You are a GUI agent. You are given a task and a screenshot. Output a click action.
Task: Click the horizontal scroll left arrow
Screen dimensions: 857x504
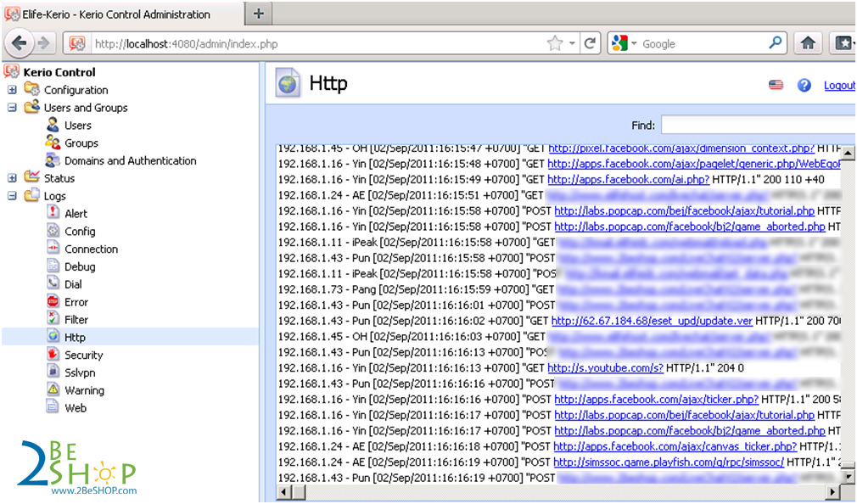(x=283, y=491)
